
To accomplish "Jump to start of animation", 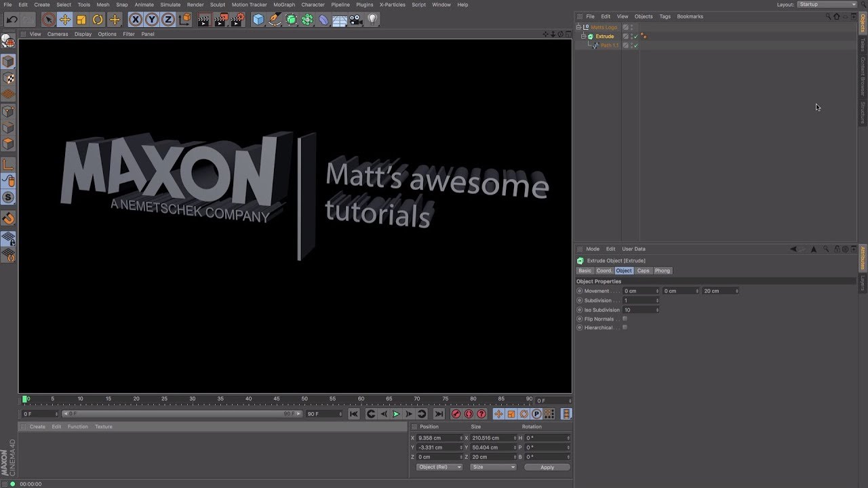I will click(x=353, y=414).
